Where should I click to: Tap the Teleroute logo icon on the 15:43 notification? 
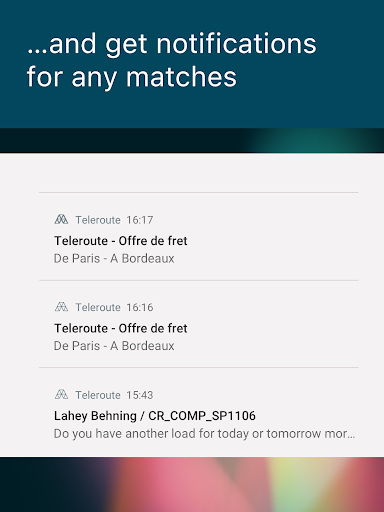coord(61,394)
